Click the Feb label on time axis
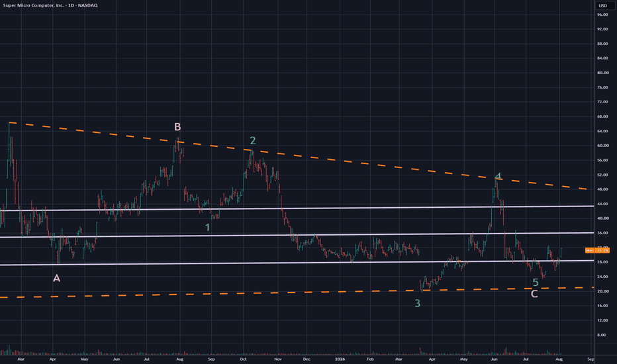Image resolution: width=617 pixels, height=364 pixels. click(x=370, y=359)
